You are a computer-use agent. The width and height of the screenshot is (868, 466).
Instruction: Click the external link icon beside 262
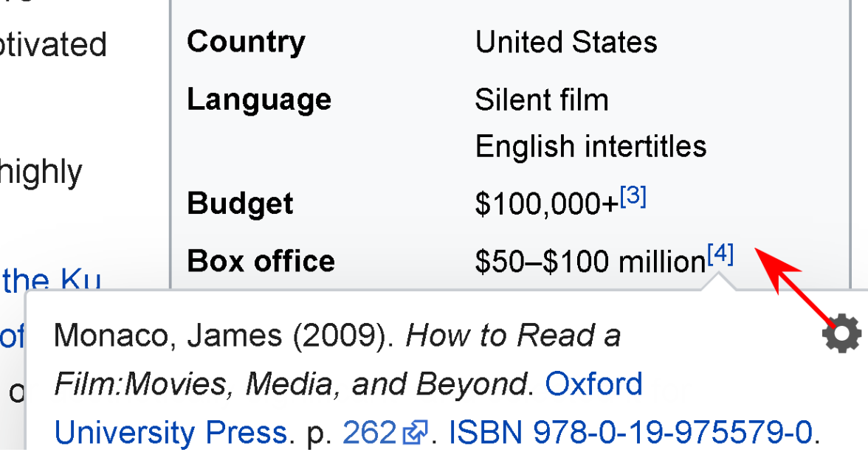click(416, 433)
